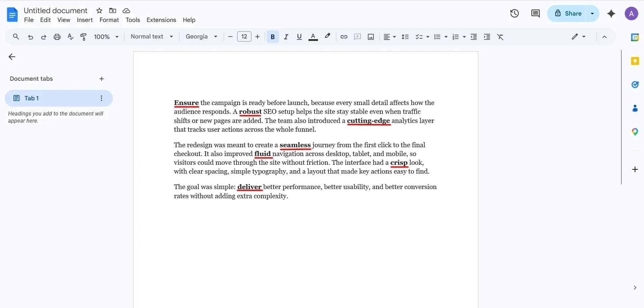Viewport: 644px width, 308px height.
Task: Decrease the indent
Action: (474, 37)
